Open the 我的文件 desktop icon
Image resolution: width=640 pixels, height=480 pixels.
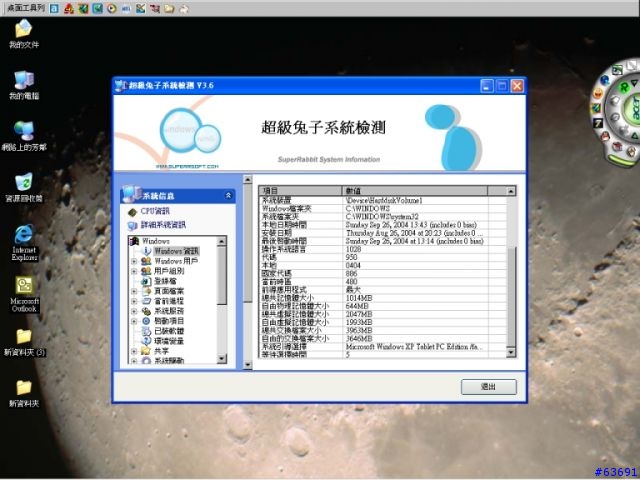click(24, 34)
